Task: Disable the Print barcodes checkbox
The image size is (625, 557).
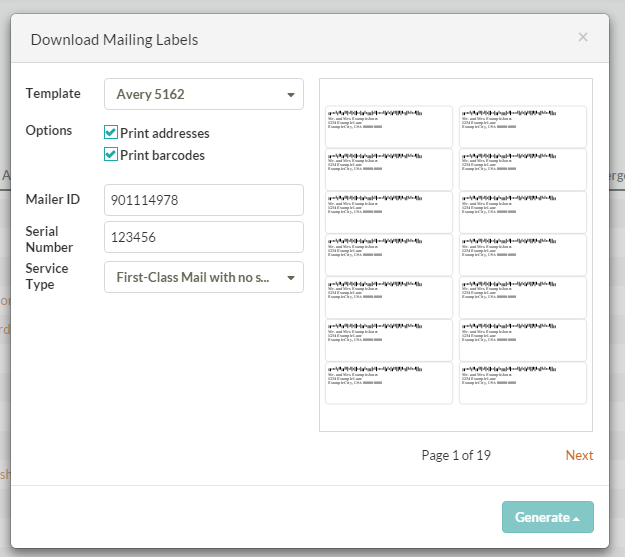Action: click(111, 155)
